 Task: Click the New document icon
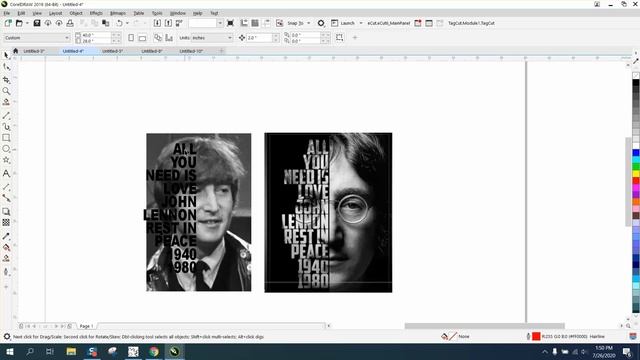coord(8,23)
